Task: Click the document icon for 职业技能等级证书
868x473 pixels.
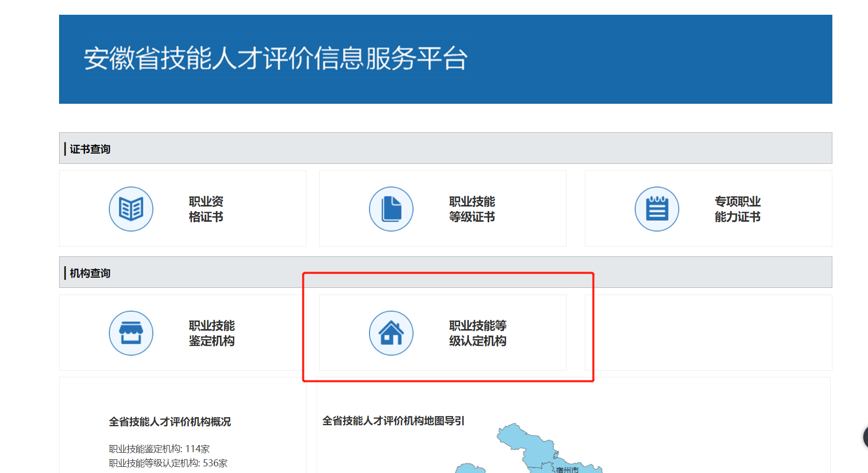Action: [391, 209]
